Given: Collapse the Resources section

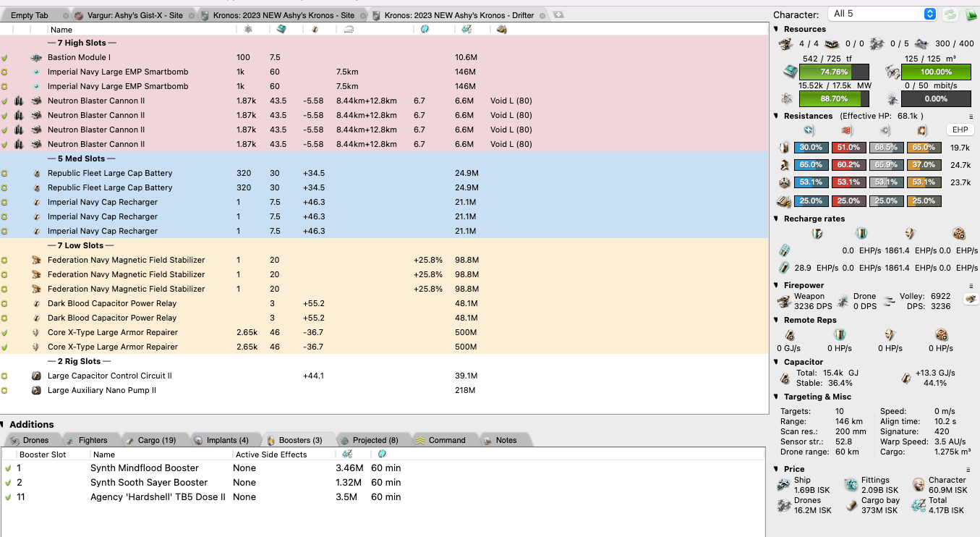Looking at the screenshot, I should coord(777,30).
